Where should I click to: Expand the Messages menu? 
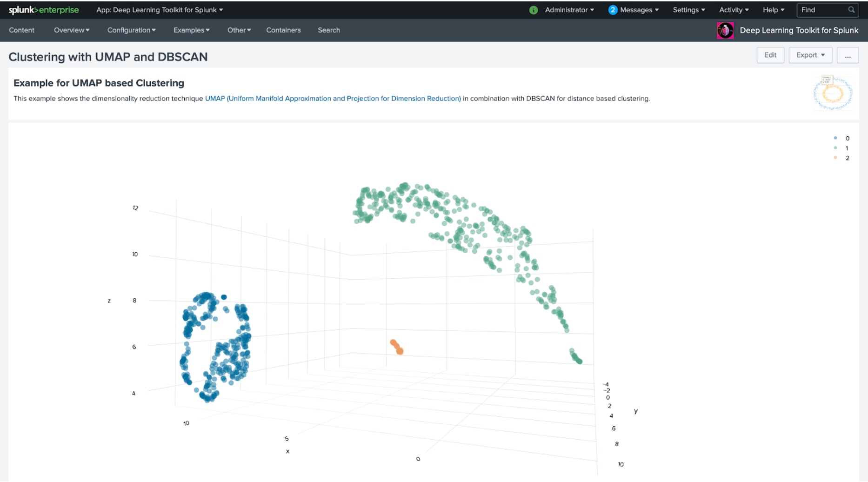(639, 10)
